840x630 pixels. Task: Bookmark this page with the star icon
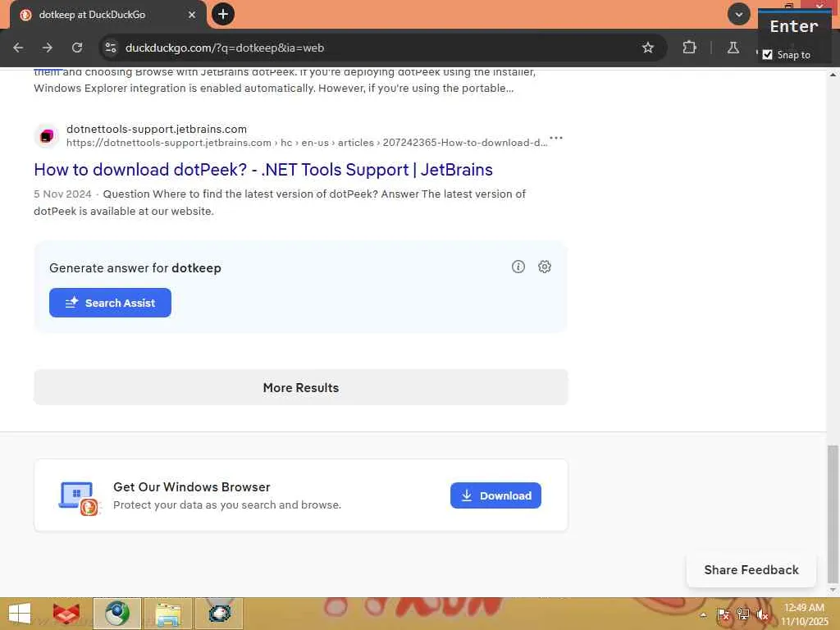(648, 48)
